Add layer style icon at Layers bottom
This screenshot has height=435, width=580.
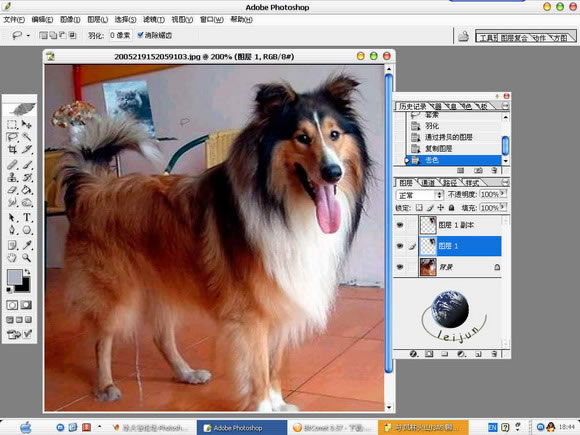pos(414,354)
